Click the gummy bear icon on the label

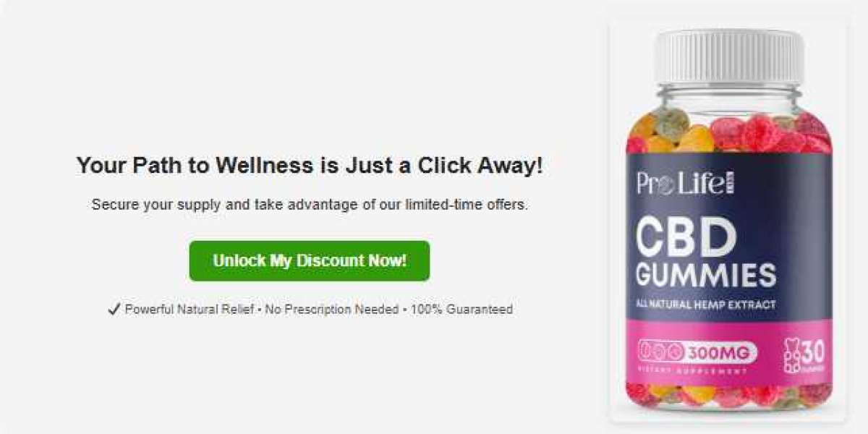pyautogui.click(x=792, y=356)
